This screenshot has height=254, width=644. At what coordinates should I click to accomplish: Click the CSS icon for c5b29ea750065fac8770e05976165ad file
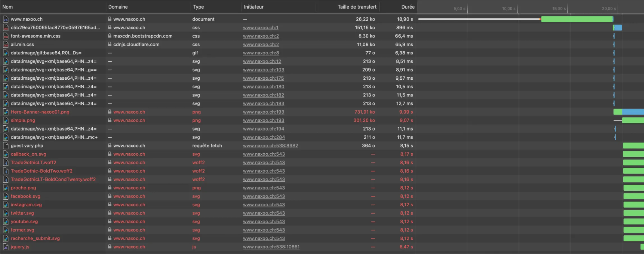pyautogui.click(x=6, y=28)
